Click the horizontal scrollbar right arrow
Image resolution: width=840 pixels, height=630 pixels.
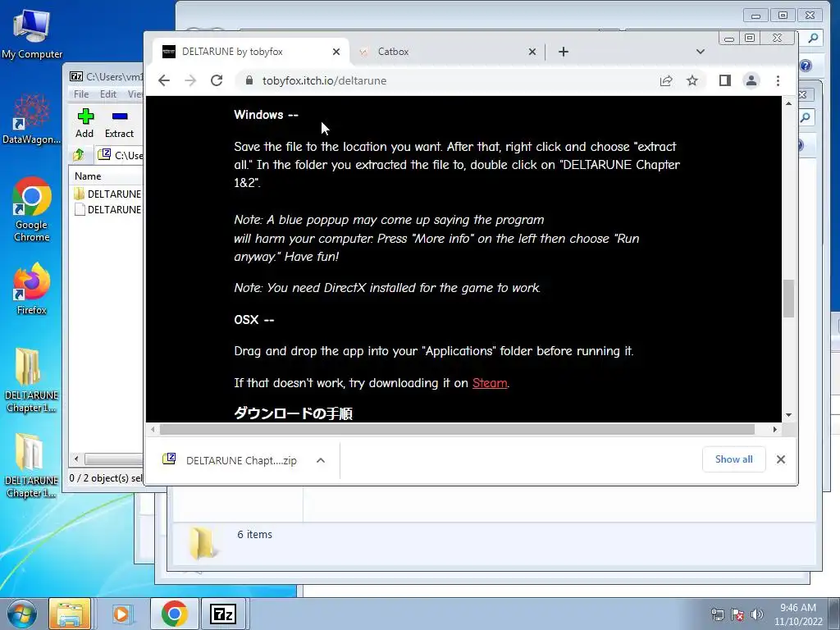coord(774,429)
